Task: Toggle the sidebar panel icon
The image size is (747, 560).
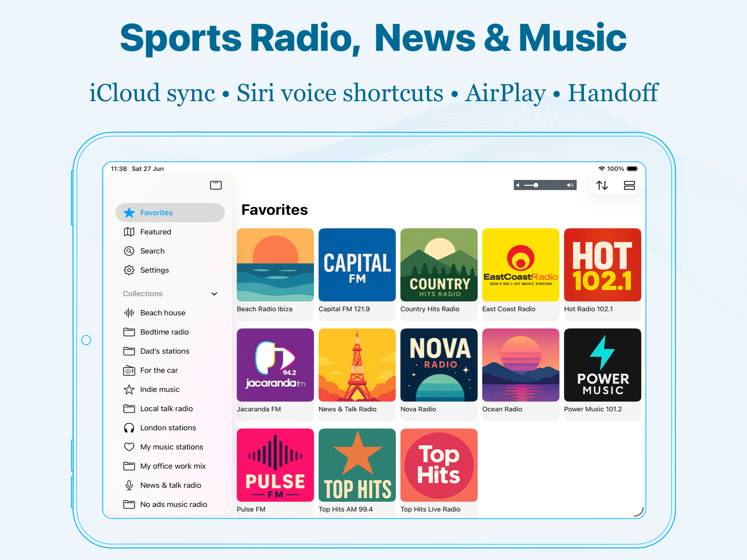Action: (216, 185)
